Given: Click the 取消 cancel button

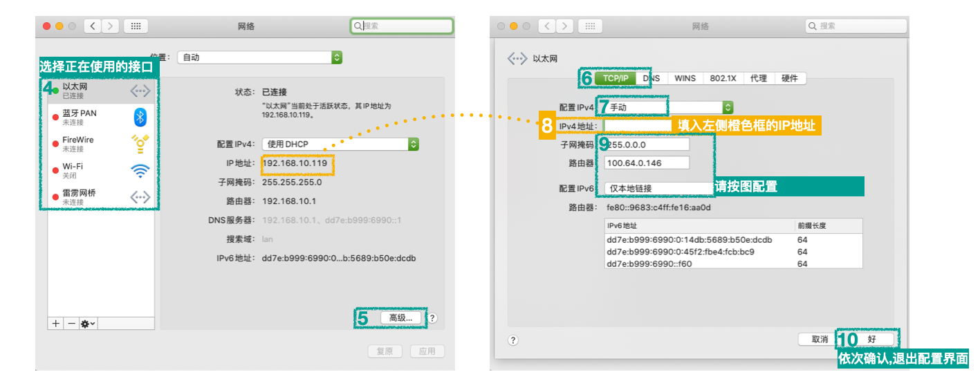Looking at the screenshot, I should coord(819,340).
